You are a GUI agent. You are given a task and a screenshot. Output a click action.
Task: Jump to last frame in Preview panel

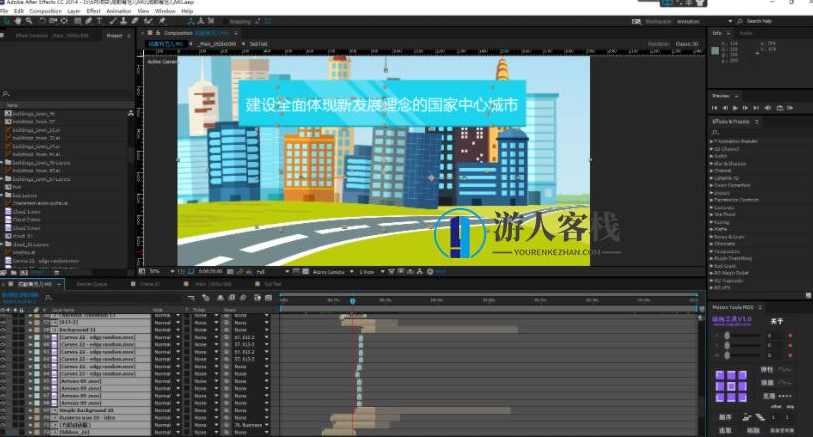756,108
